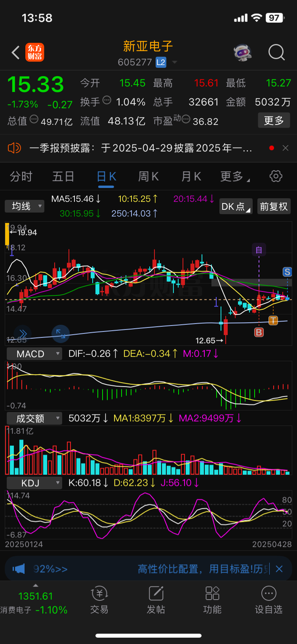
Task: Tap the Wi-Fi status icon
Action: (x=257, y=18)
